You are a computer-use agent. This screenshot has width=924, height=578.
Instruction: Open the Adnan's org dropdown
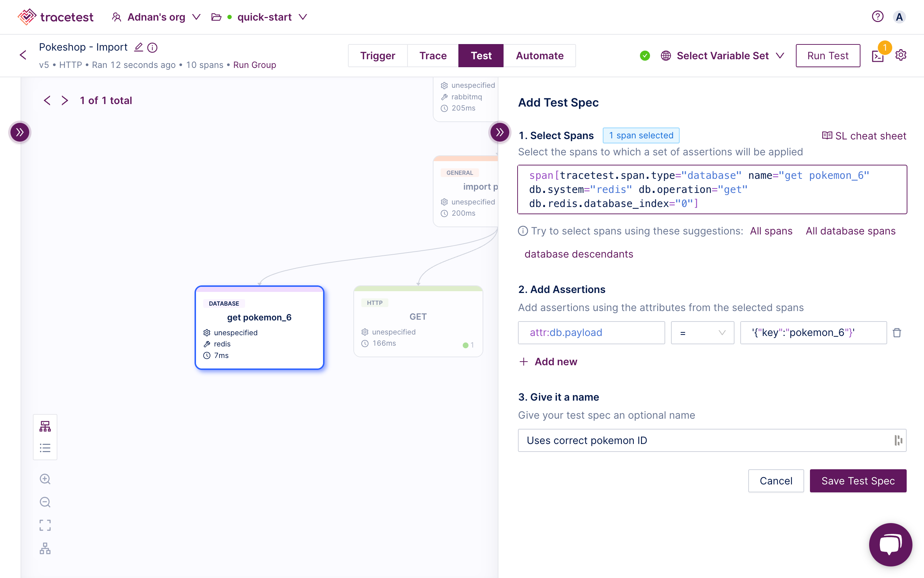click(x=156, y=17)
